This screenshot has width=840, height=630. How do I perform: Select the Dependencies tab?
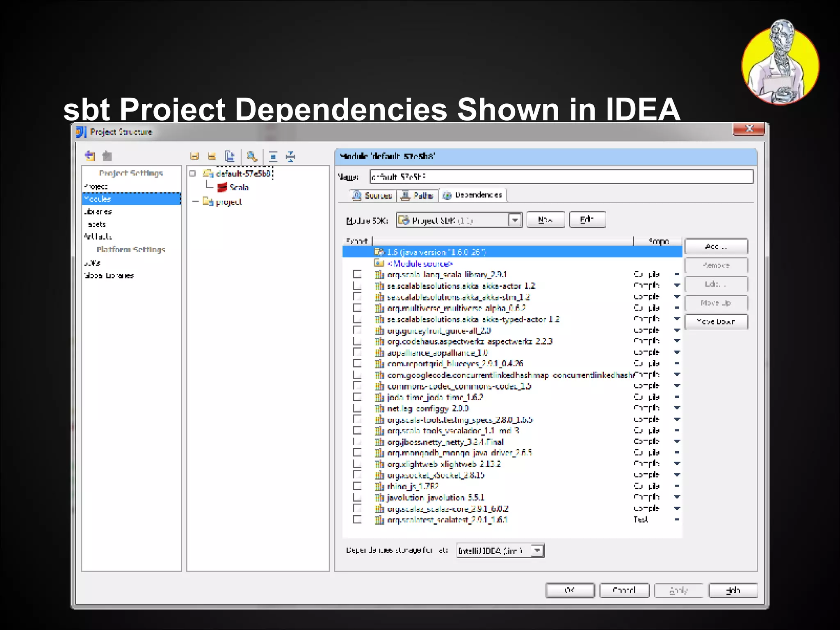(x=473, y=195)
